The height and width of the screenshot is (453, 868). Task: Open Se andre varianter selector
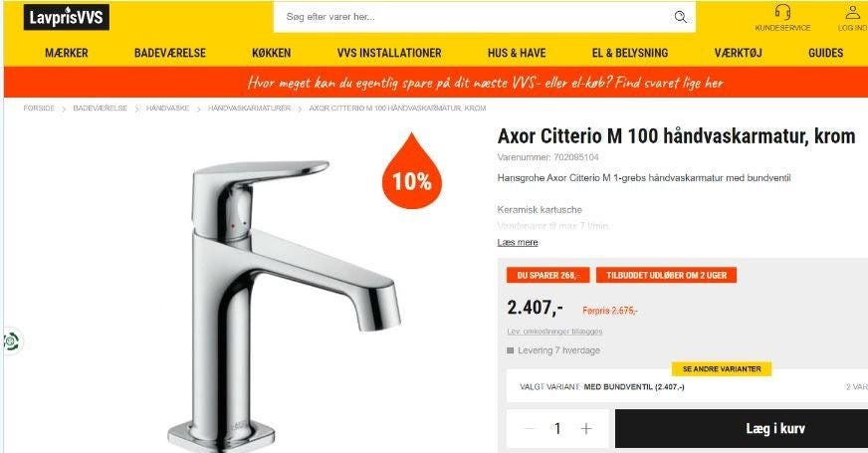pyautogui.click(x=722, y=368)
